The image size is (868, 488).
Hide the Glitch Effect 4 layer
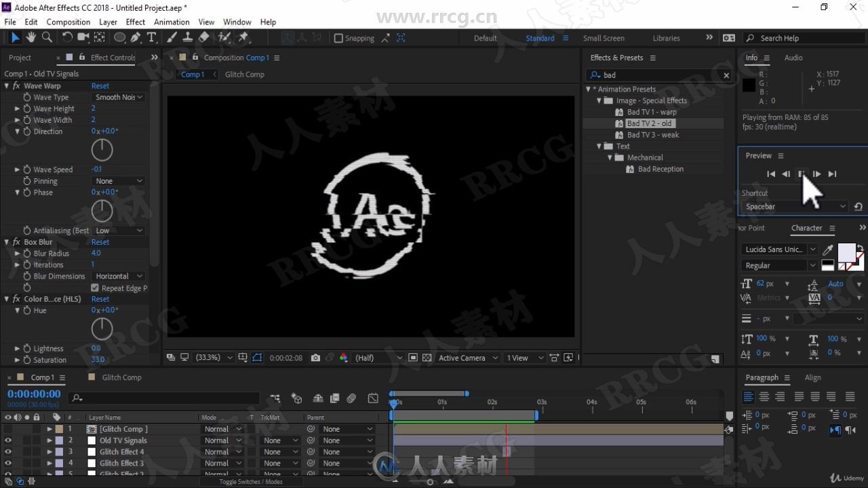pos(8,452)
